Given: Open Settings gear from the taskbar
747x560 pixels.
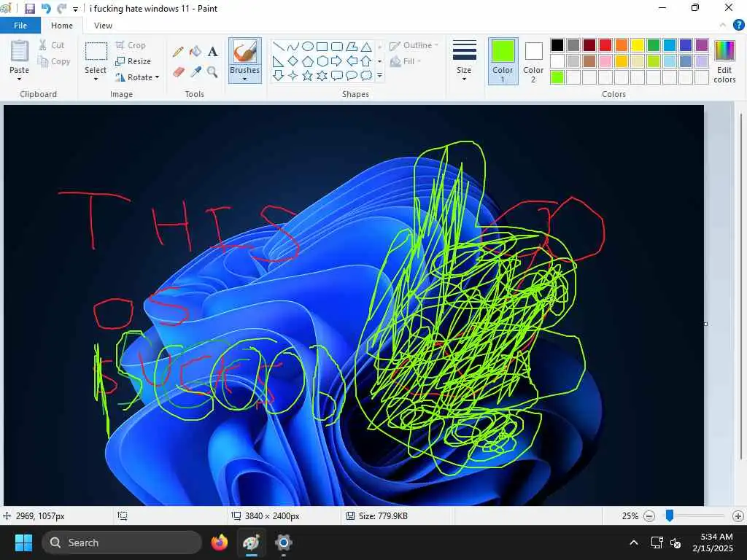Looking at the screenshot, I should click(284, 542).
